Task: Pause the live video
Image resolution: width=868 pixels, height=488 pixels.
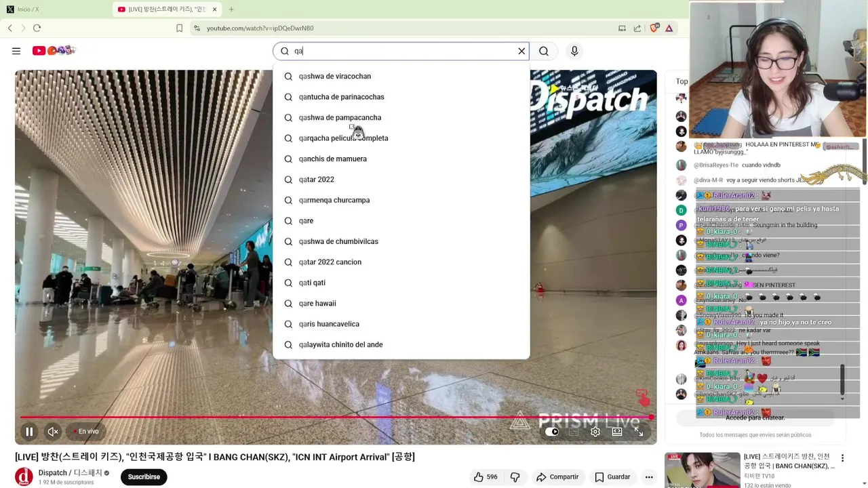Action: (29, 432)
